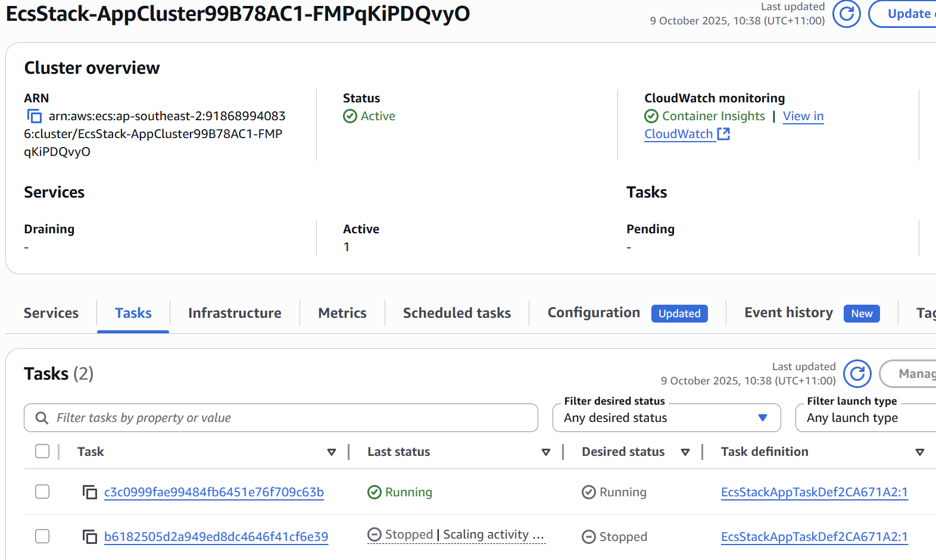Check the box for running task c3c0999f
This screenshot has width=936, height=560.
[x=42, y=492]
